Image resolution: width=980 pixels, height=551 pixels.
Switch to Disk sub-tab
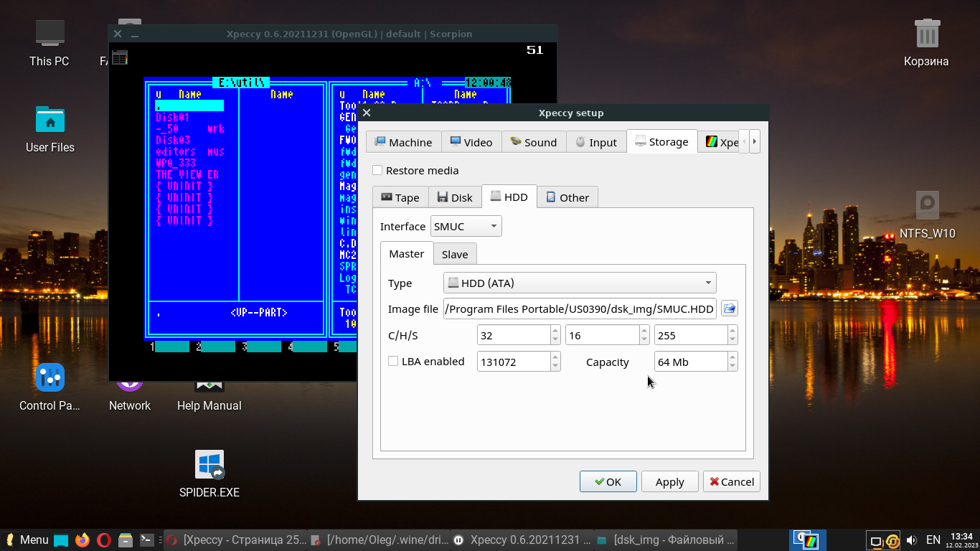[455, 197]
